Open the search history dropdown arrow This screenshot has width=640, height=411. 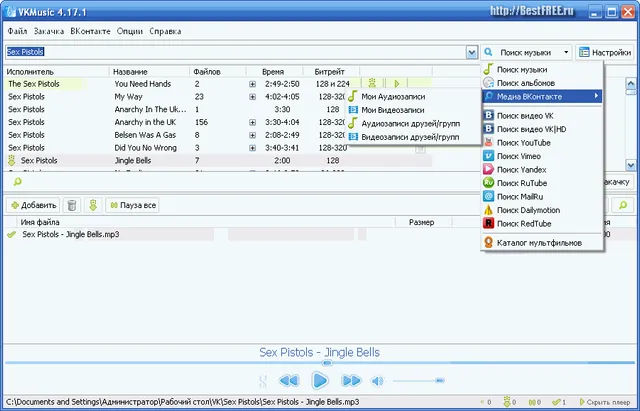pos(471,51)
